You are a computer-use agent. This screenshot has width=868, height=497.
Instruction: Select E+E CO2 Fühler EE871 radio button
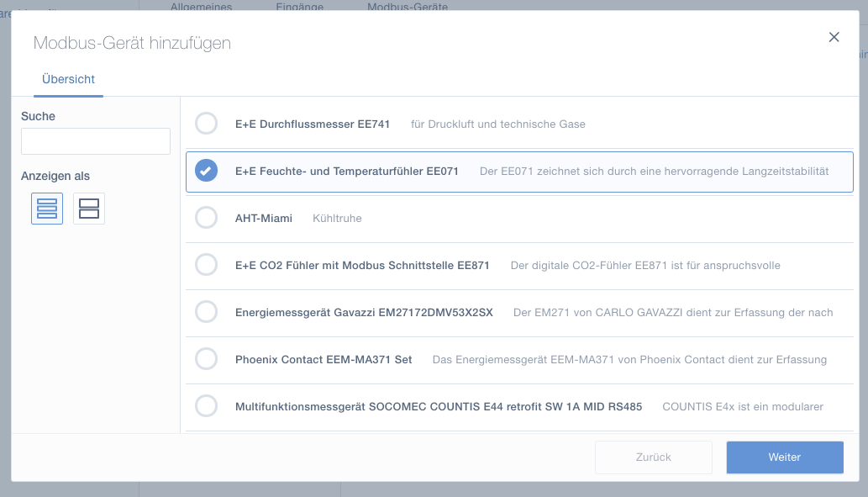pyautogui.click(x=206, y=265)
